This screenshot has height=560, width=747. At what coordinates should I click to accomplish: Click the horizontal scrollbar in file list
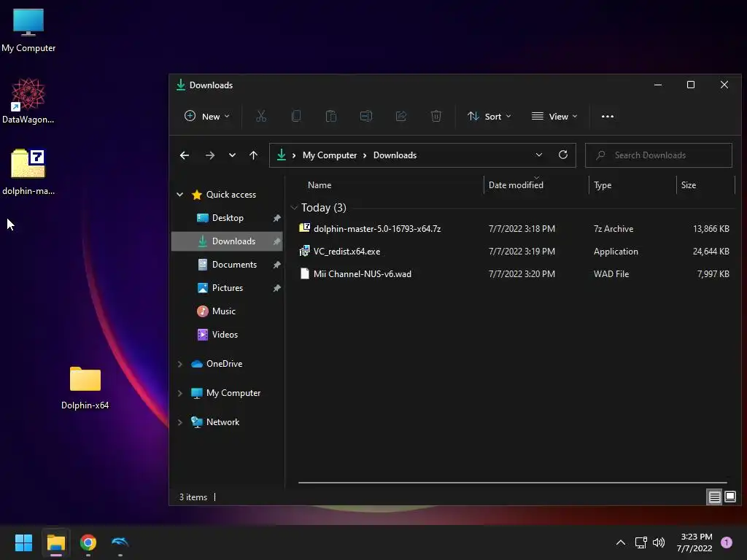(x=512, y=483)
